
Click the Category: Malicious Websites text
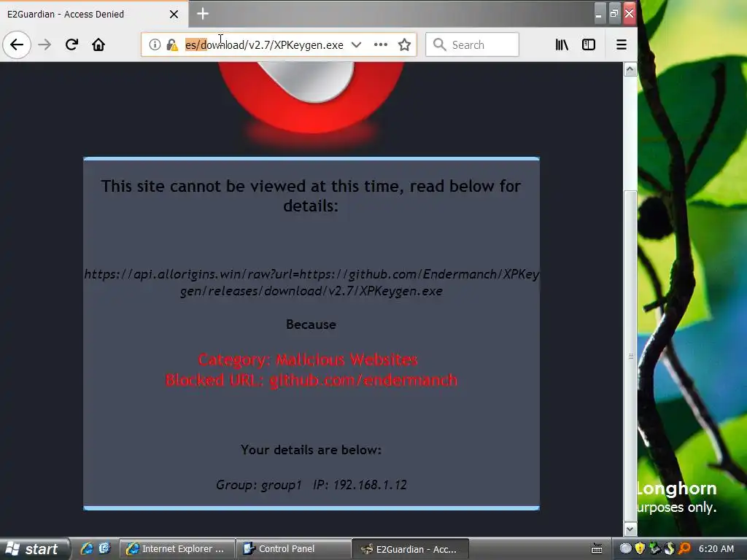[x=308, y=359]
